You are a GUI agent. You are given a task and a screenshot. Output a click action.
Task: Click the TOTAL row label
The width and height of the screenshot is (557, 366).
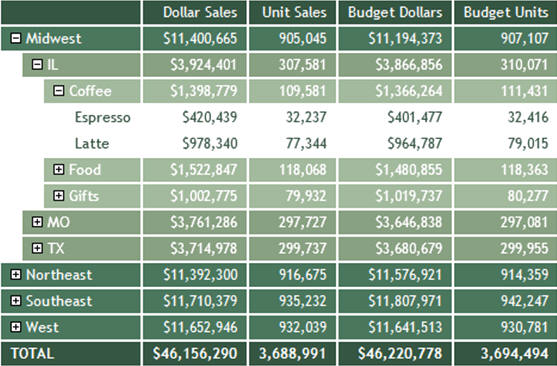click(32, 354)
